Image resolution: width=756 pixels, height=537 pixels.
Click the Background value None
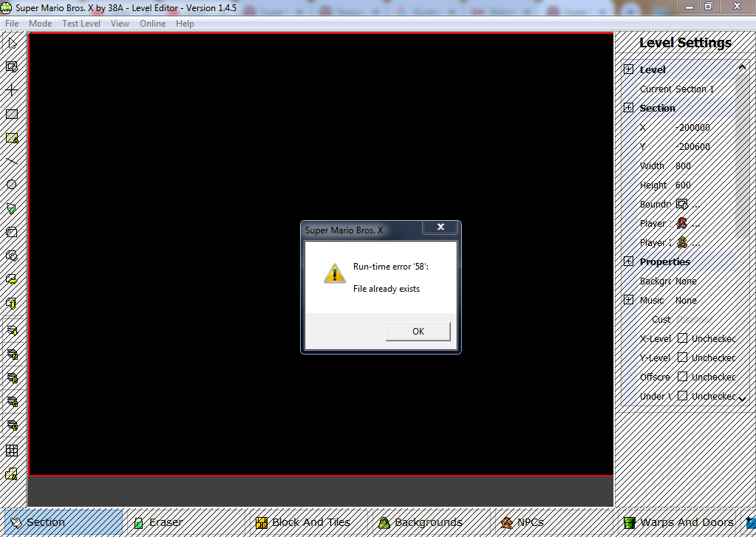pyautogui.click(x=686, y=281)
